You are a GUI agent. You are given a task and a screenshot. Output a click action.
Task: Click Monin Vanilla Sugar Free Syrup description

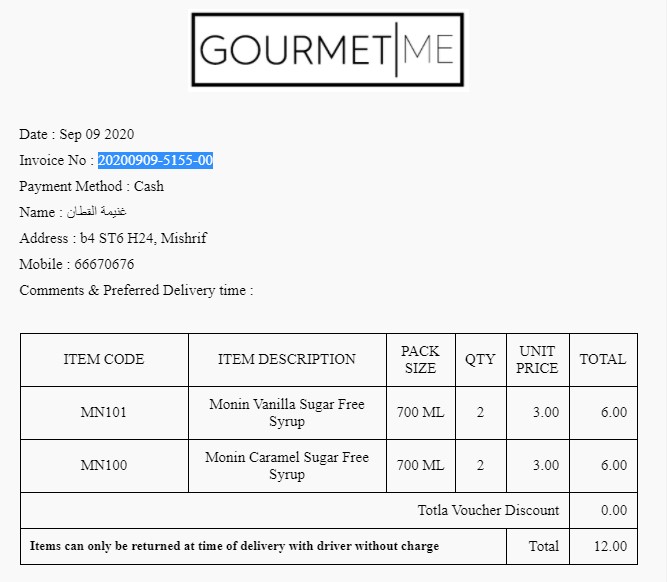tap(287, 413)
